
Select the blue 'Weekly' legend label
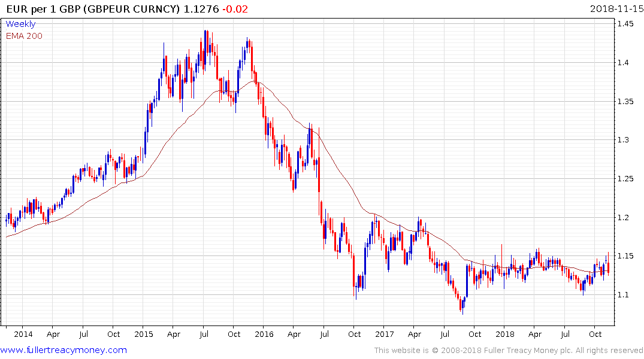pyautogui.click(x=20, y=24)
